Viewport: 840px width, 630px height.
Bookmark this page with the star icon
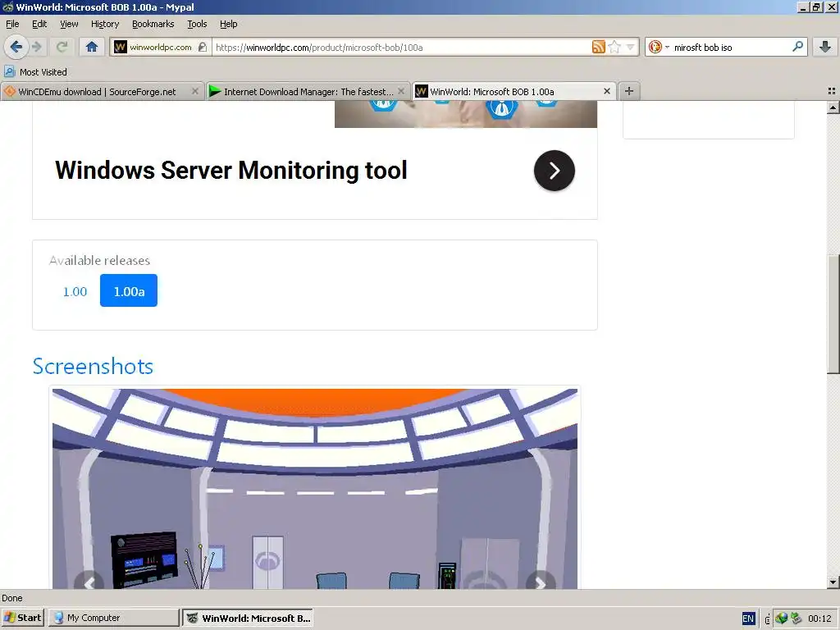tap(614, 47)
